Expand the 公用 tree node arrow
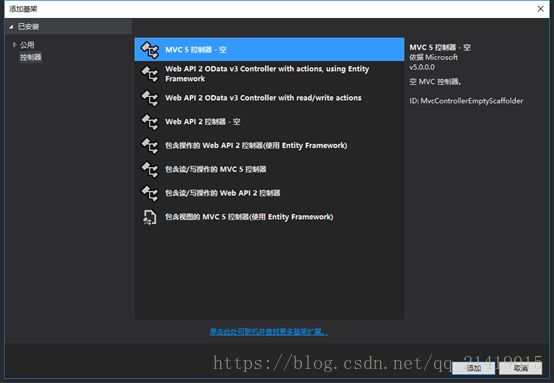Viewport: 554px width, 383px height. [x=14, y=45]
